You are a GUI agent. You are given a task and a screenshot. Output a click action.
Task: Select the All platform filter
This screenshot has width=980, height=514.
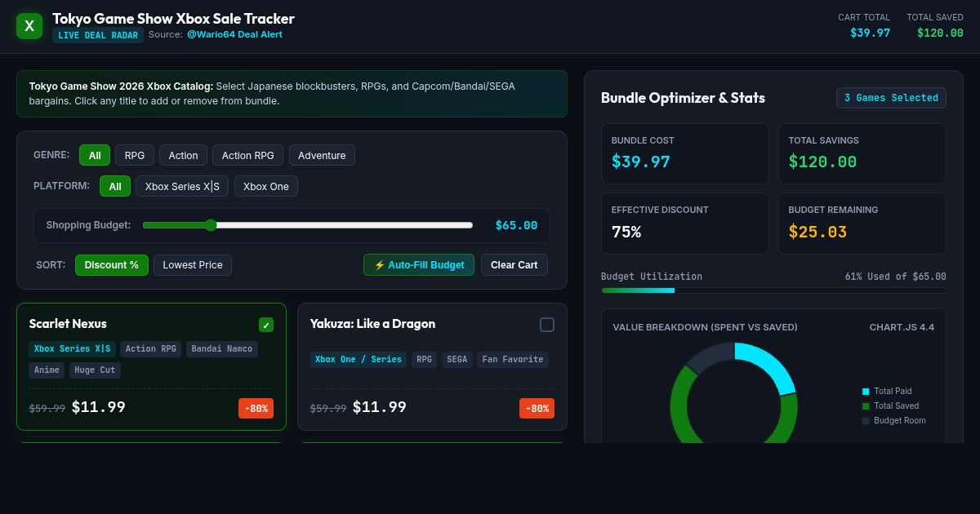click(115, 186)
